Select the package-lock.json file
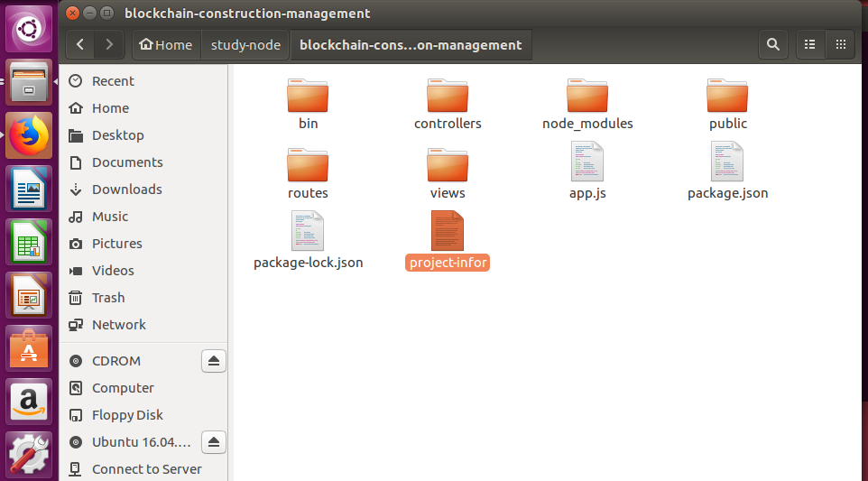 point(309,240)
